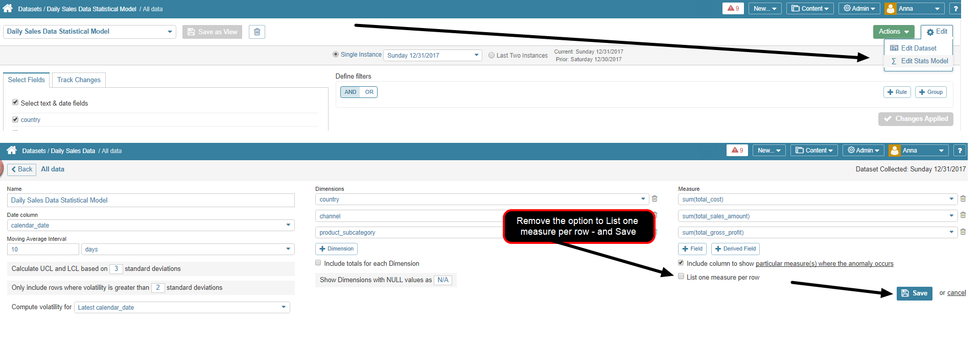Click the home icon in lower header
980x349 pixels.
point(12,150)
